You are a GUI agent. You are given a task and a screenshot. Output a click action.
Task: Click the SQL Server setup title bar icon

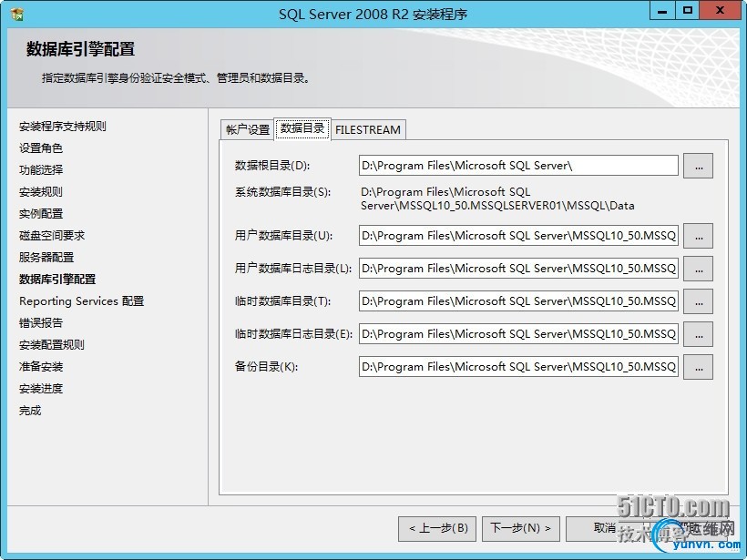(x=17, y=15)
